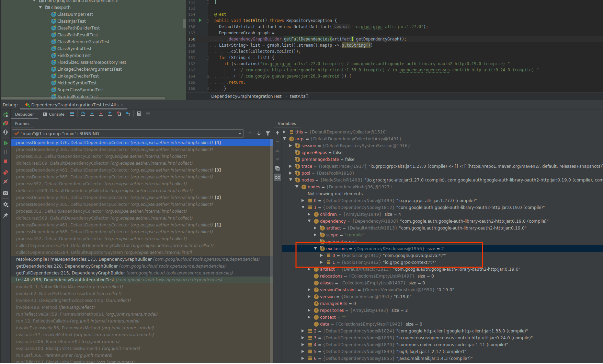Open the main thread dropdown

pyautogui.click(x=240, y=133)
